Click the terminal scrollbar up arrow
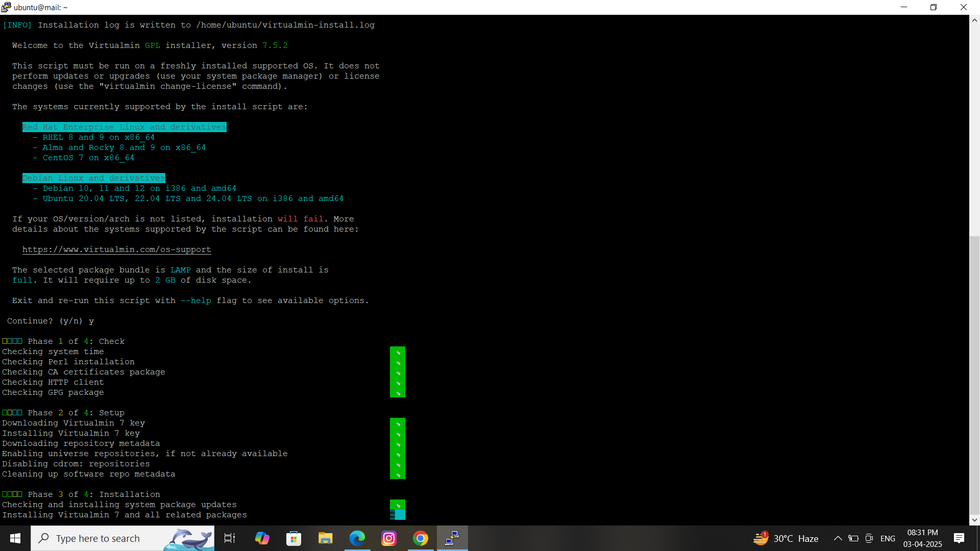The image size is (980, 551). pos(974,20)
